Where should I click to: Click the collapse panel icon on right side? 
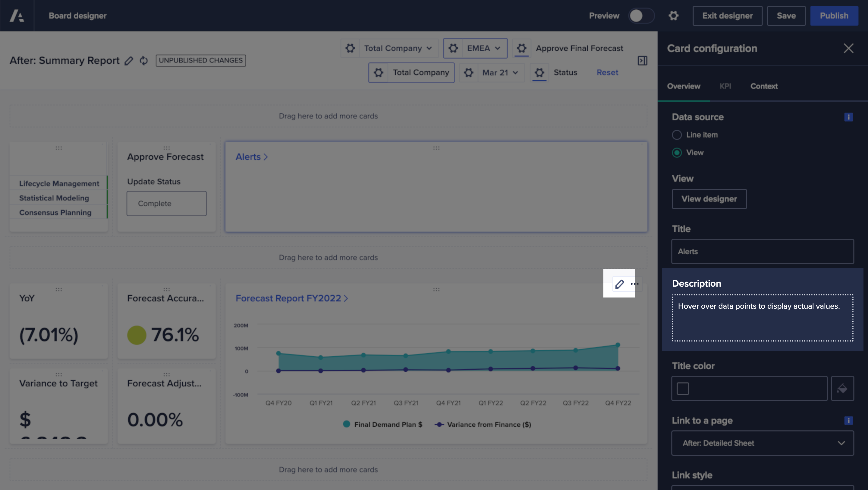coord(643,60)
